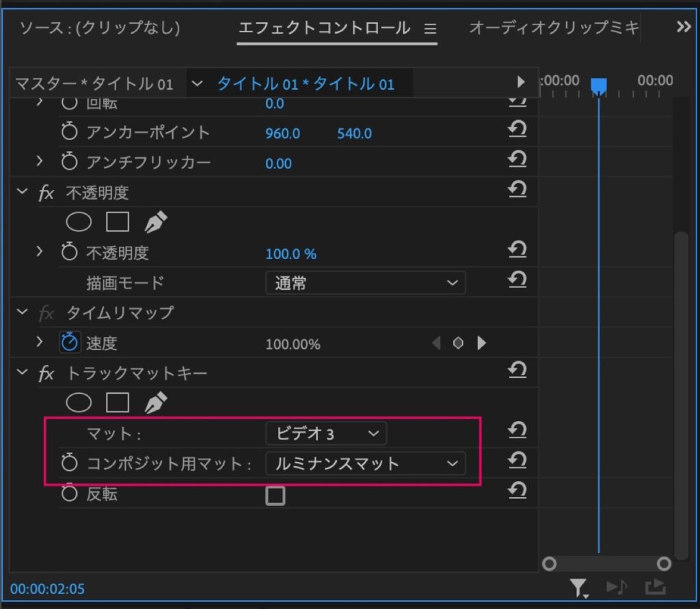Click play audio only icon

coord(617,587)
